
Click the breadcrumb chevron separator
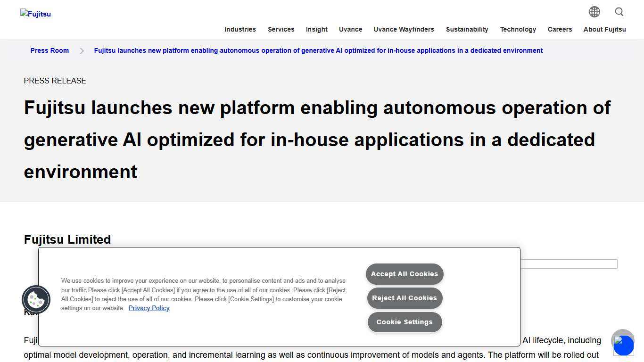(82, 50)
